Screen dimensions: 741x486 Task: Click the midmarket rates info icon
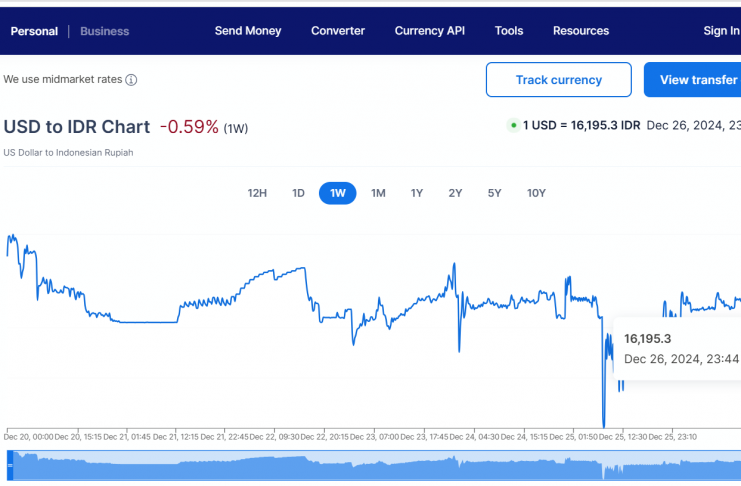tap(131, 80)
